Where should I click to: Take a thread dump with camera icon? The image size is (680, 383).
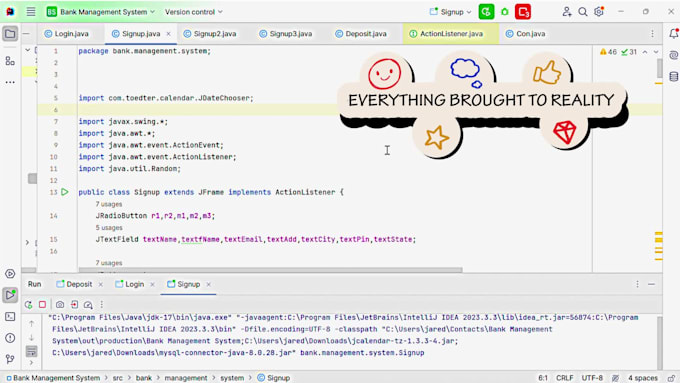tap(60, 304)
